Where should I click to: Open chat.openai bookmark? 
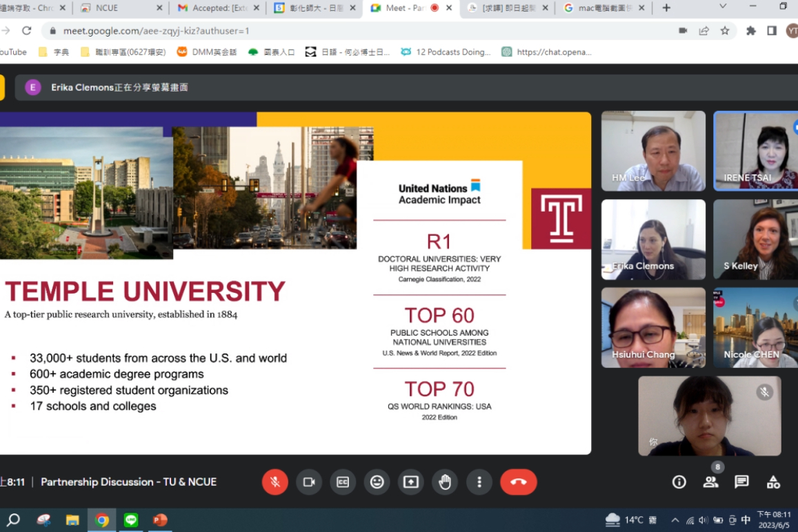pyautogui.click(x=546, y=52)
